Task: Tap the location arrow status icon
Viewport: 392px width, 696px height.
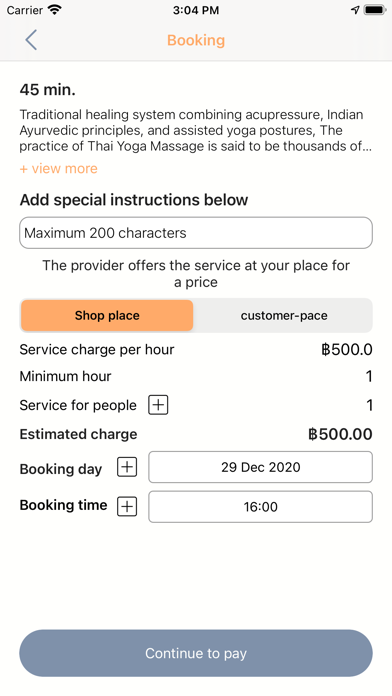Action: click(x=355, y=10)
